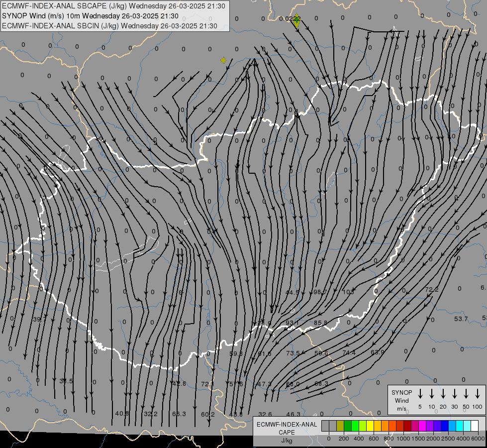Select the dark red 1000 J/kg swatch
The image size is (487, 448).
click(x=407, y=426)
